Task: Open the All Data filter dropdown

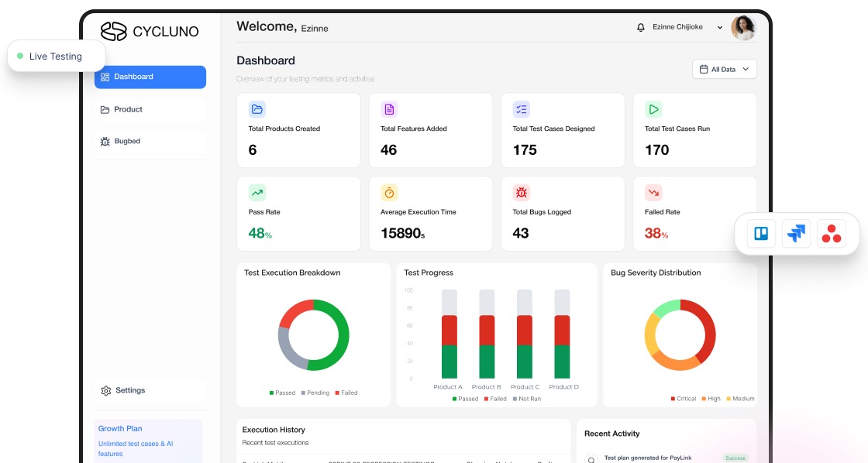Action: tap(724, 69)
